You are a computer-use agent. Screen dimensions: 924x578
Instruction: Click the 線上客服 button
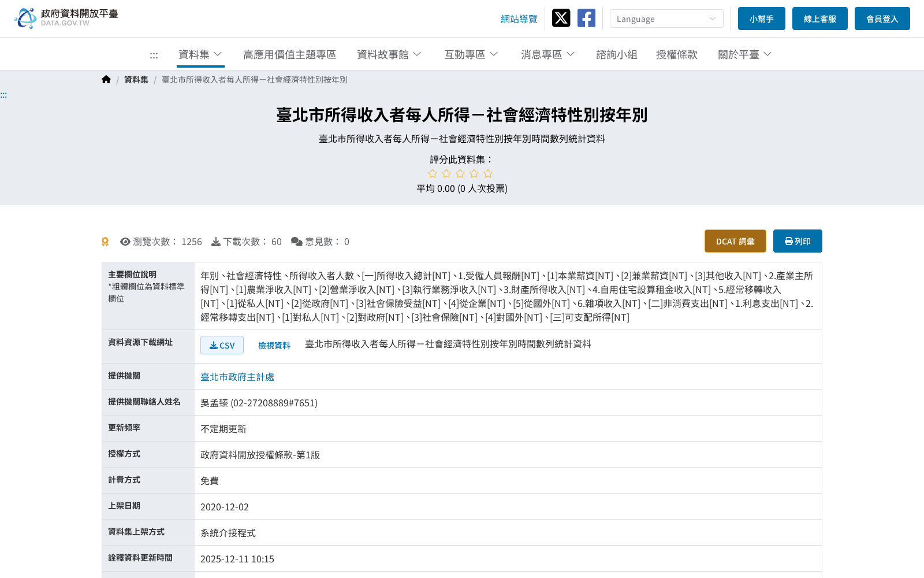pos(820,18)
